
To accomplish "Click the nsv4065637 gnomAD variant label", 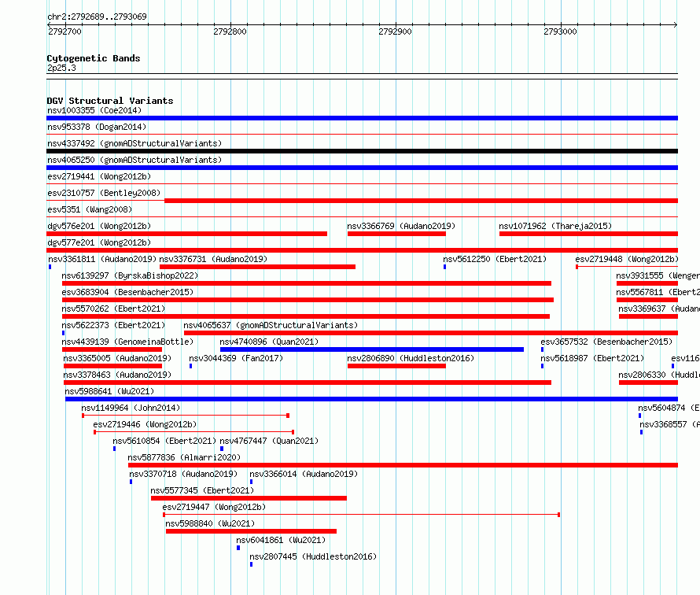I will pos(271,325).
